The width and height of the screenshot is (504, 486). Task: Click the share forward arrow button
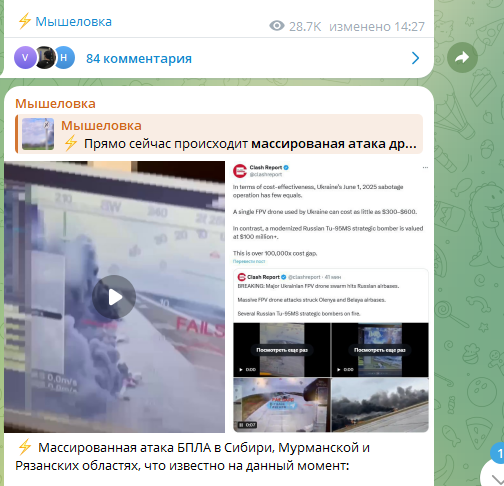(462, 58)
